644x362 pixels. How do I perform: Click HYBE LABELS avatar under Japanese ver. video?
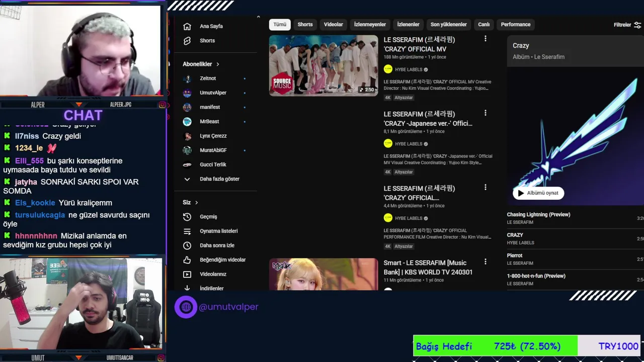(x=388, y=144)
